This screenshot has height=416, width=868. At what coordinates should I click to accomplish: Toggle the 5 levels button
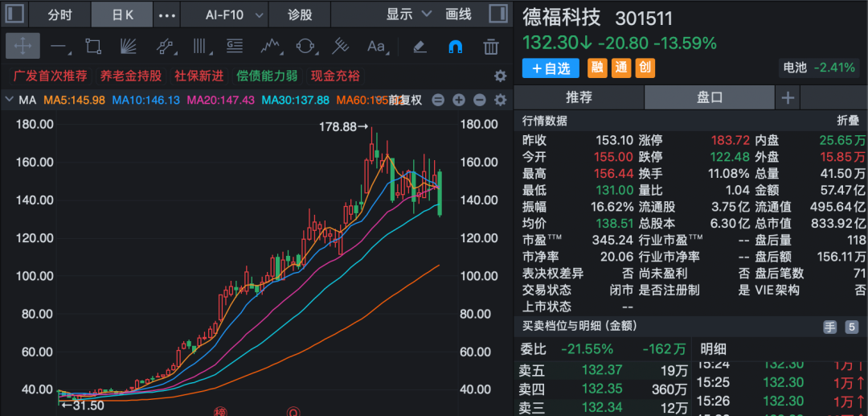click(852, 327)
